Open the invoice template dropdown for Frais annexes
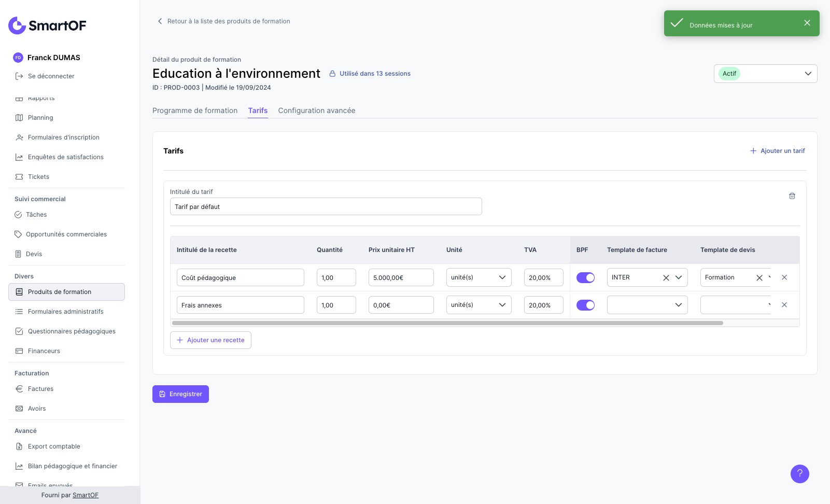Image resolution: width=830 pixels, height=504 pixels. pyautogui.click(x=647, y=305)
